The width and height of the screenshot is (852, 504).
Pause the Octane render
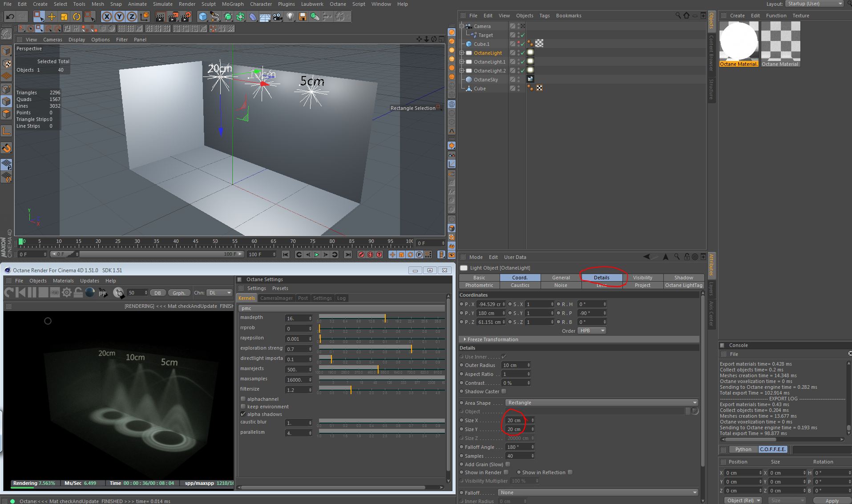click(32, 292)
